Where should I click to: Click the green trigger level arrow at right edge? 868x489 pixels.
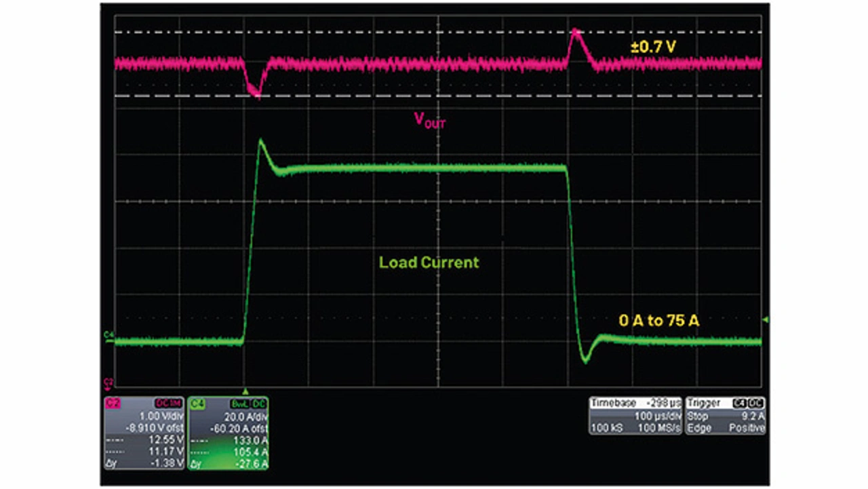click(x=766, y=319)
